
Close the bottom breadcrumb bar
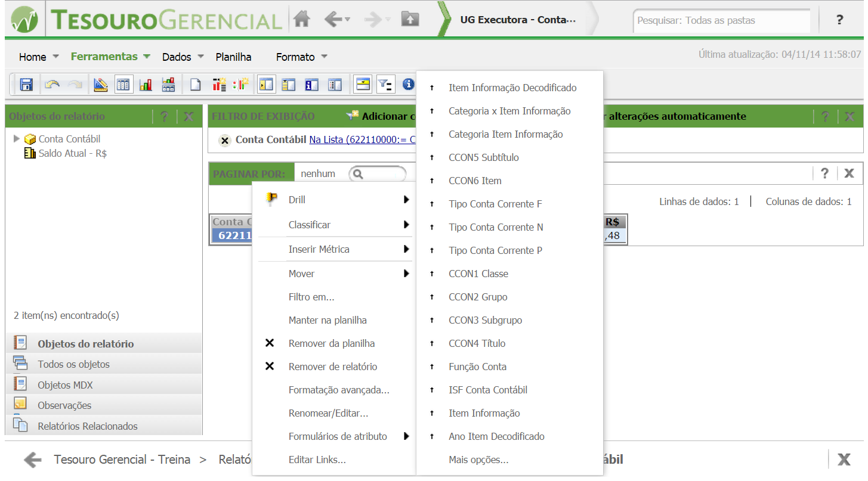point(844,460)
